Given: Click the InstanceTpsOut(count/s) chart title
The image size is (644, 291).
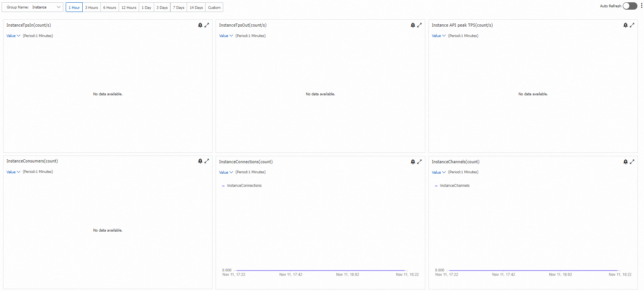Looking at the screenshot, I should 243,25.
